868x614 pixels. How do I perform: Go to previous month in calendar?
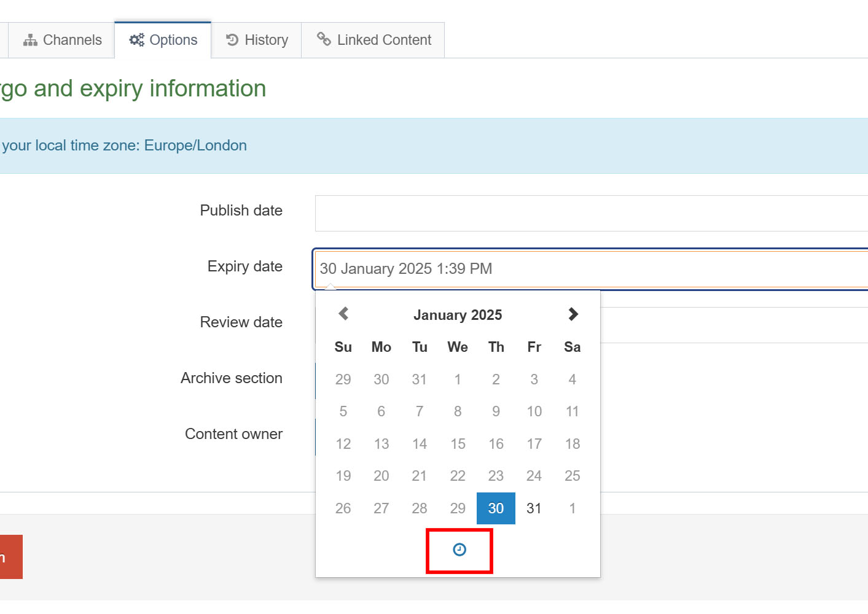[x=343, y=314]
